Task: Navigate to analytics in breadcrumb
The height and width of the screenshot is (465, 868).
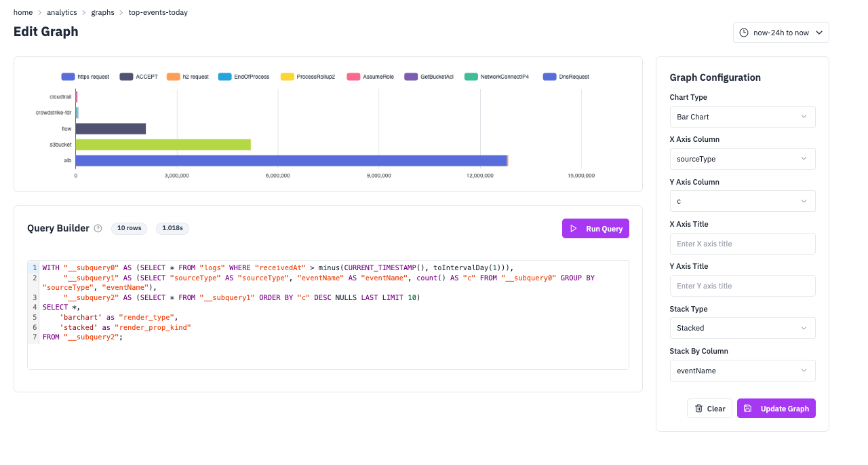Action: (62, 12)
